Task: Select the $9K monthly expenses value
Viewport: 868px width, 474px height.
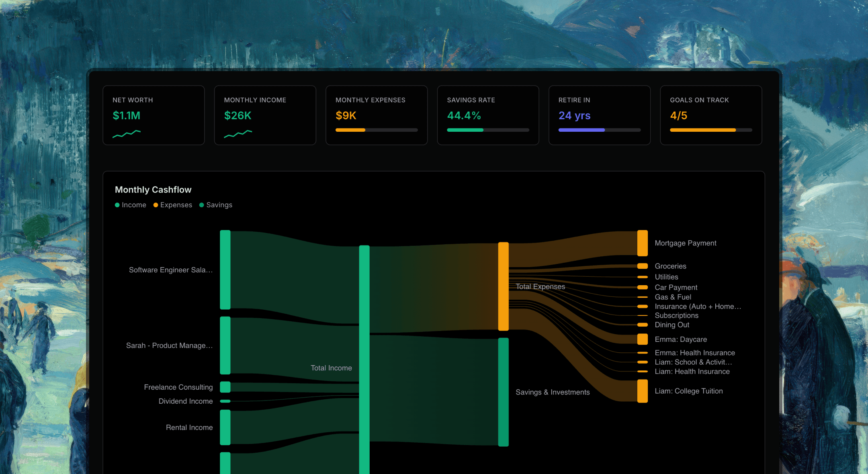Action: [346, 116]
